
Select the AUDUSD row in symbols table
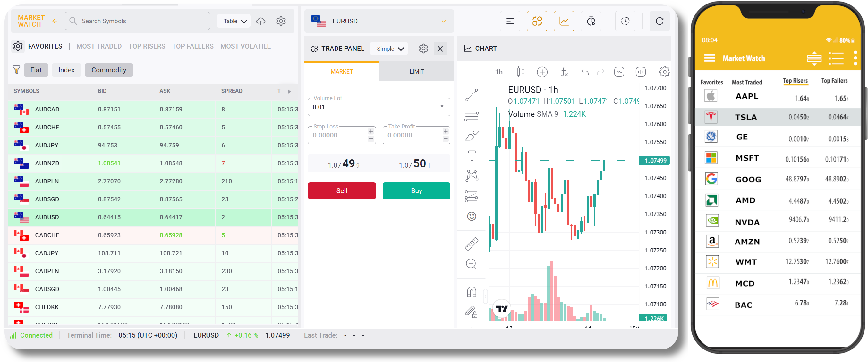tap(153, 217)
